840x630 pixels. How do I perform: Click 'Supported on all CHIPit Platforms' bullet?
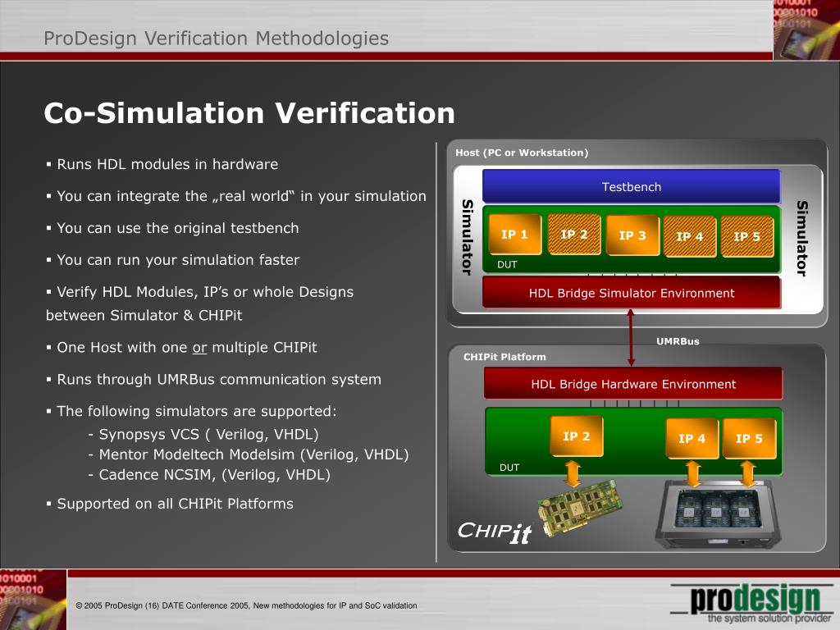coord(170,504)
